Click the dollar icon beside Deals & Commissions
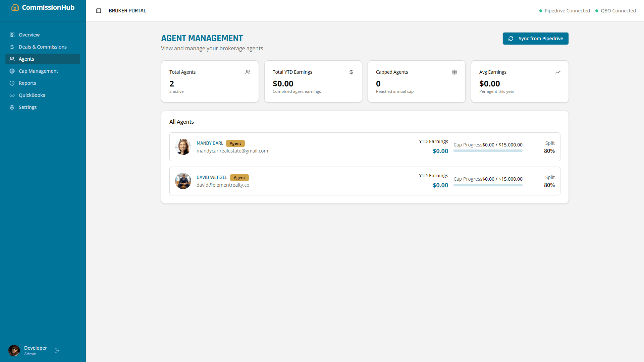This screenshot has height=362, width=644. click(12, 47)
